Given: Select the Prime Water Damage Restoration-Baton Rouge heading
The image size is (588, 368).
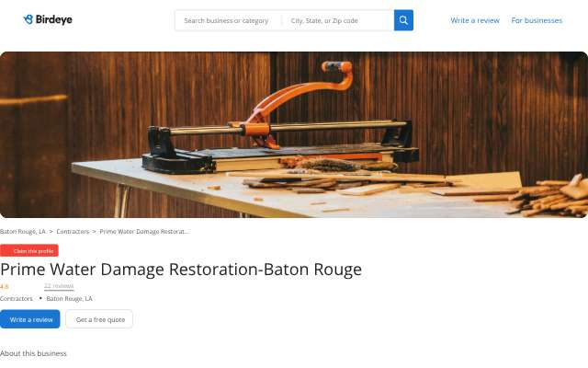Looking at the screenshot, I should coord(181,270).
